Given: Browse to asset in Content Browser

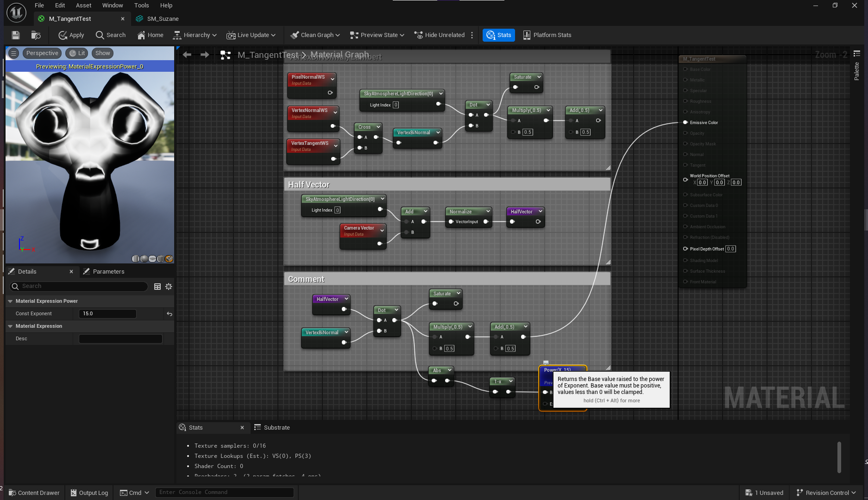Looking at the screenshot, I should coord(36,35).
